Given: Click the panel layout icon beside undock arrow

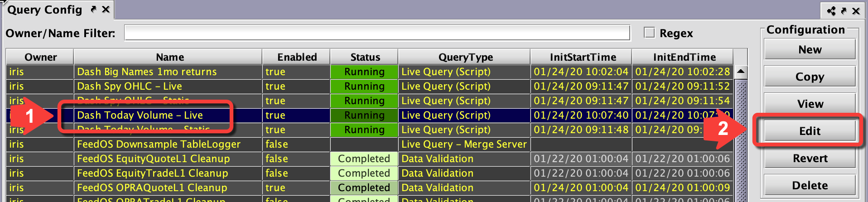Looking at the screenshot, I should pyautogui.click(x=831, y=11).
